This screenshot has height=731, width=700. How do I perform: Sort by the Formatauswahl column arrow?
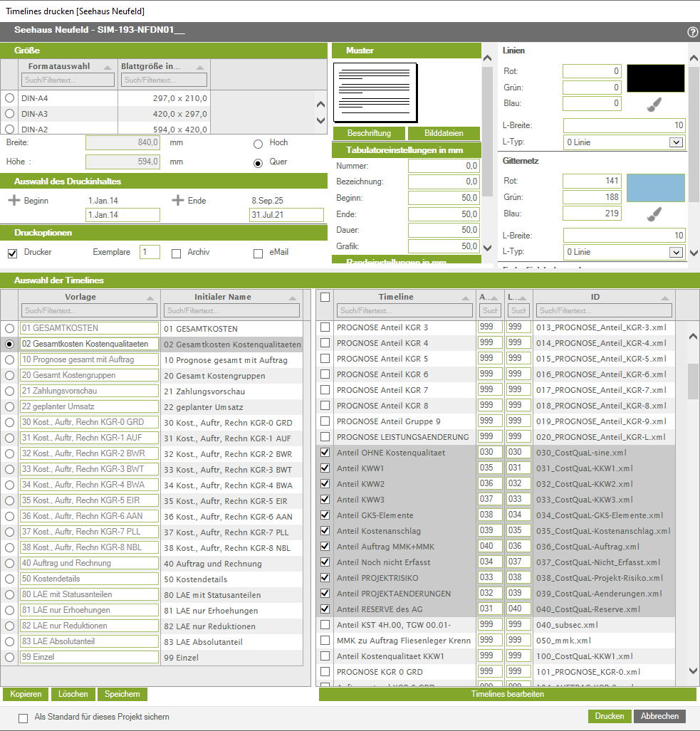(x=108, y=67)
